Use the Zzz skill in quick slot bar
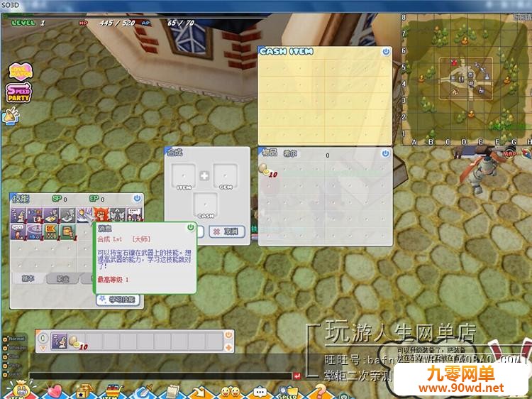This screenshot has height=399, width=532. click(x=59, y=341)
